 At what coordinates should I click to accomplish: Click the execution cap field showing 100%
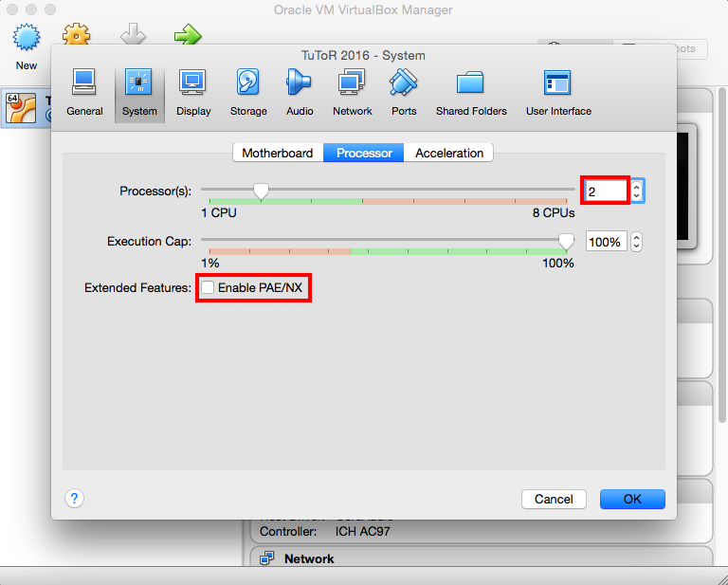point(606,242)
